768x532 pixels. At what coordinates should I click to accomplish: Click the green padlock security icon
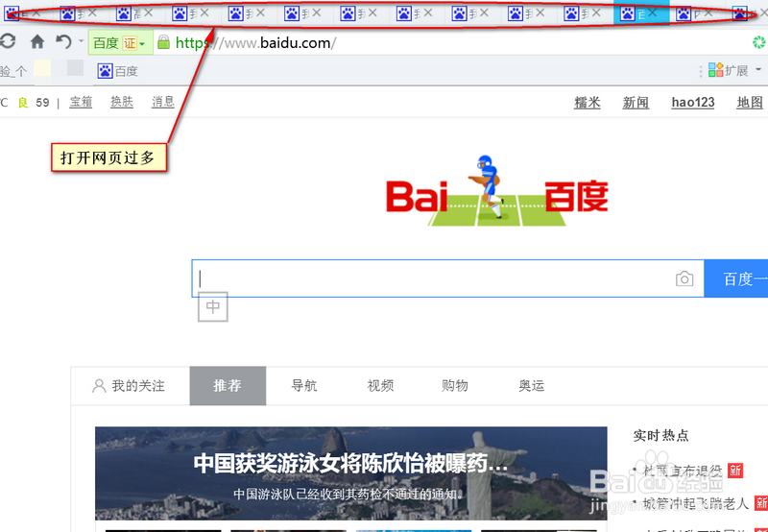tap(163, 42)
